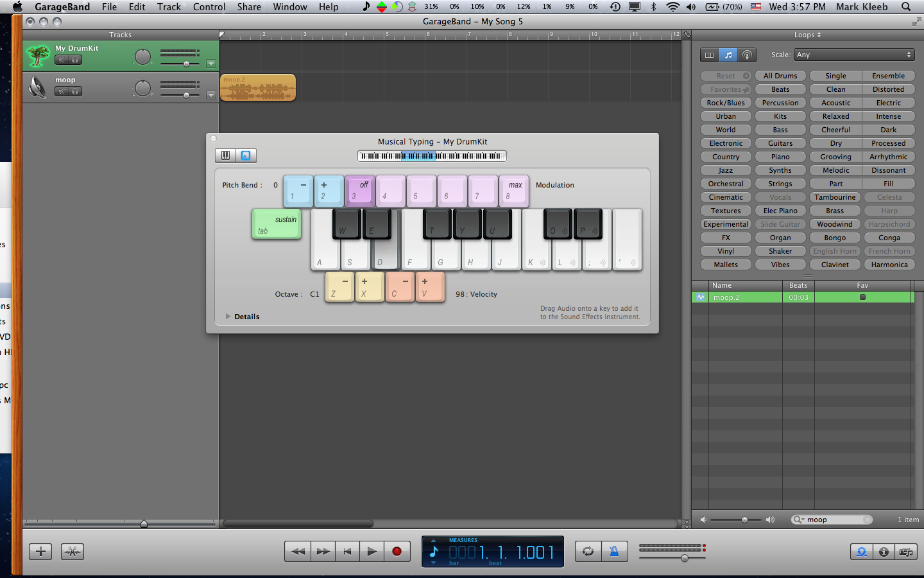Open the track editor with scissors icon

[73, 551]
